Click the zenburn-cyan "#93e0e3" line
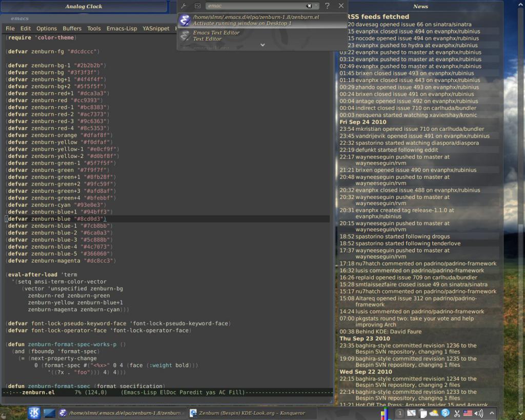 (56, 205)
